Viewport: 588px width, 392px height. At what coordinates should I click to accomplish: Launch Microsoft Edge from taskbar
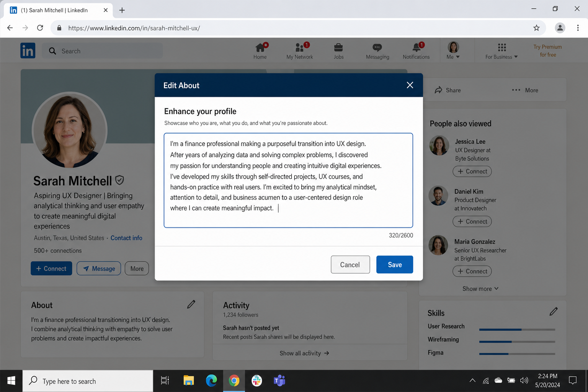pos(211,381)
